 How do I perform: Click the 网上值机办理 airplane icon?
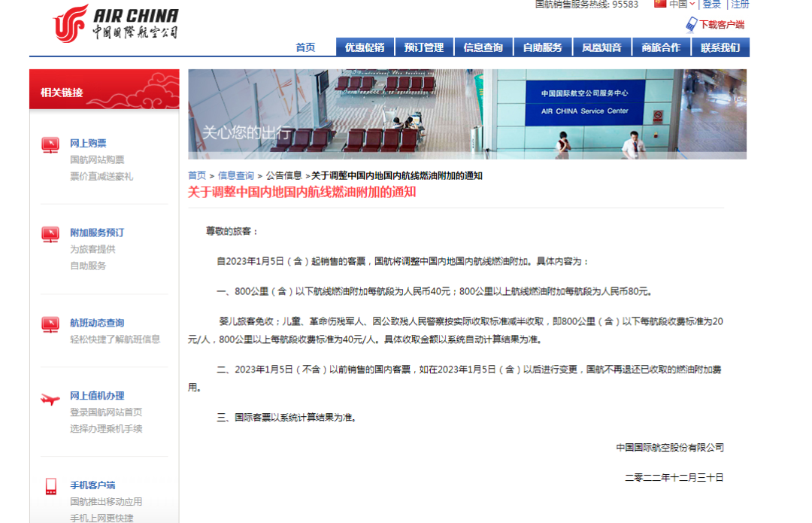pos(50,399)
